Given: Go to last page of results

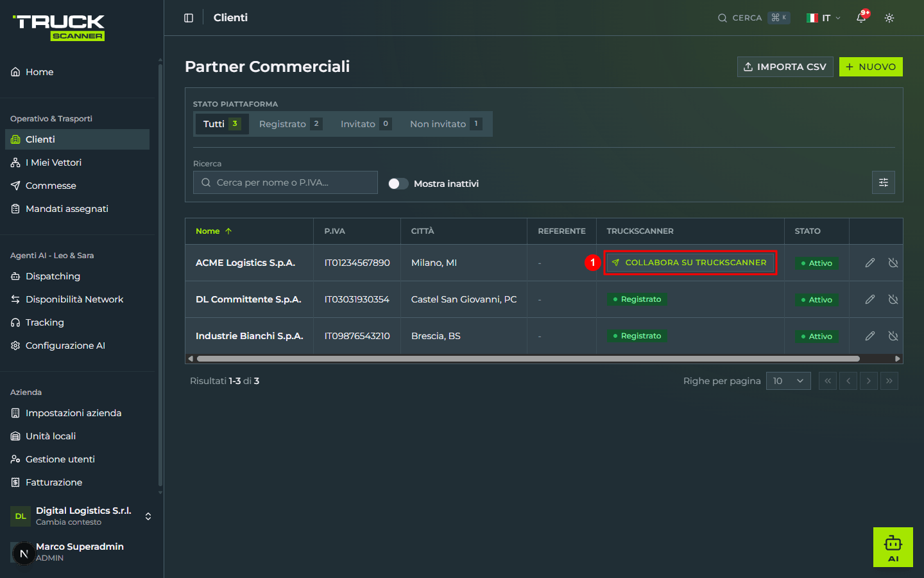Looking at the screenshot, I should [889, 381].
